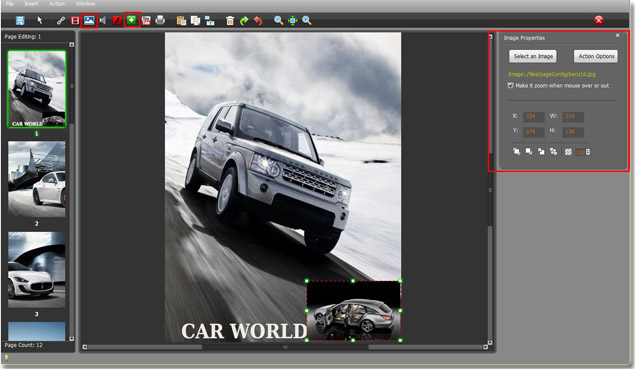Click the Y position input field
The image size is (635, 369).
coord(533,132)
